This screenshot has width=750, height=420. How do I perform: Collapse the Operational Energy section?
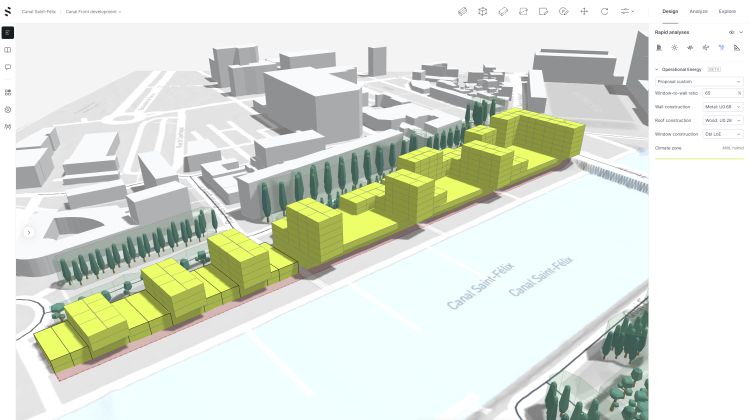[657, 69]
